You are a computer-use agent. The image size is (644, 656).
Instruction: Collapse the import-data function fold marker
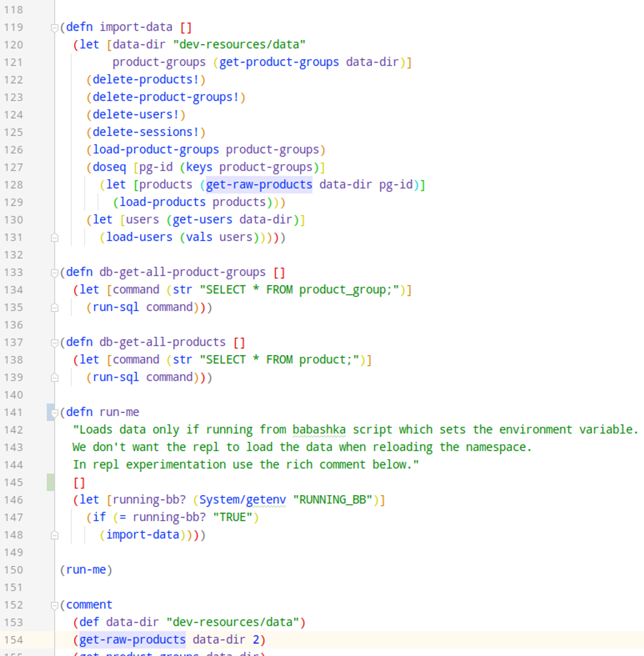55,28
